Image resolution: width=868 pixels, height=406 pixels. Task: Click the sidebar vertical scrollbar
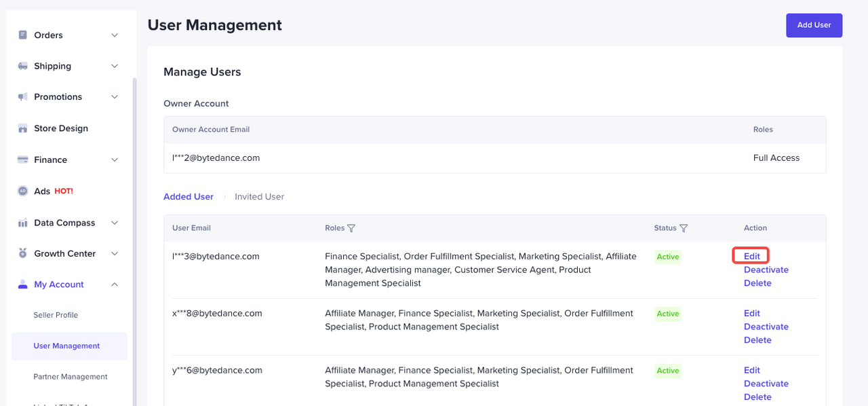(134, 238)
